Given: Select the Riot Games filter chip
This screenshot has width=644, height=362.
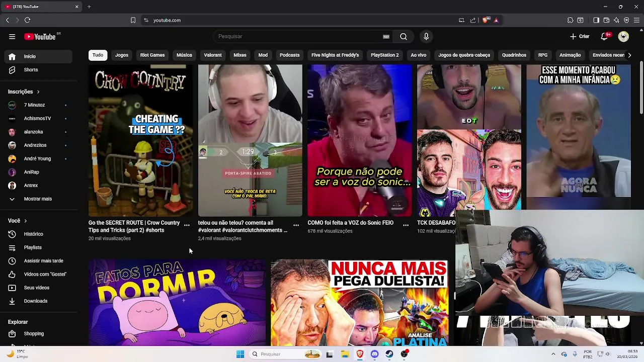Looking at the screenshot, I should click(152, 55).
